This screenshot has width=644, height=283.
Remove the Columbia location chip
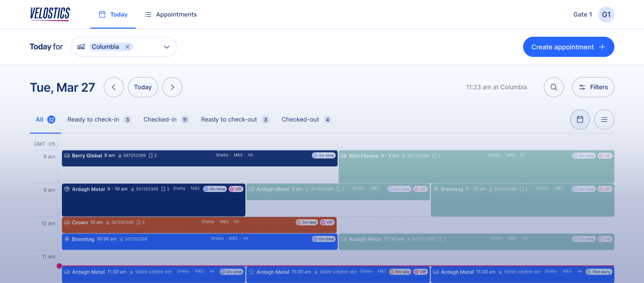click(x=127, y=47)
